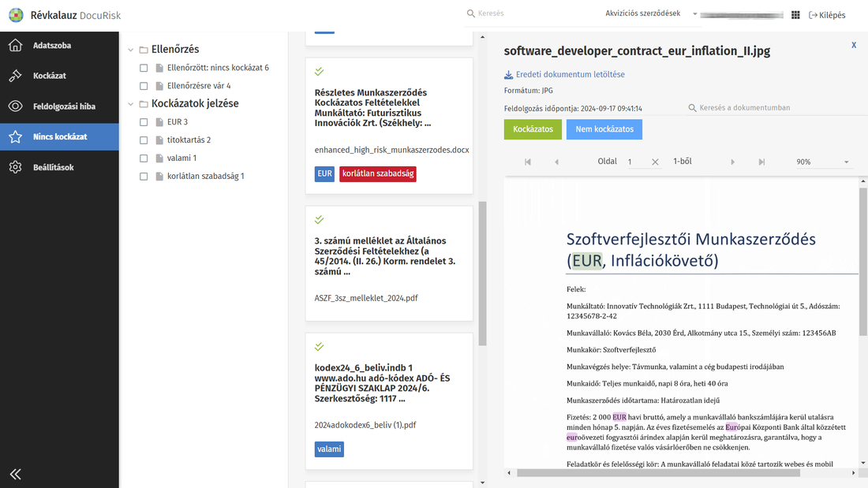This screenshot has width=868, height=488.
Task: Click the Adatszoba home icon
Action: click(x=15, y=46)
